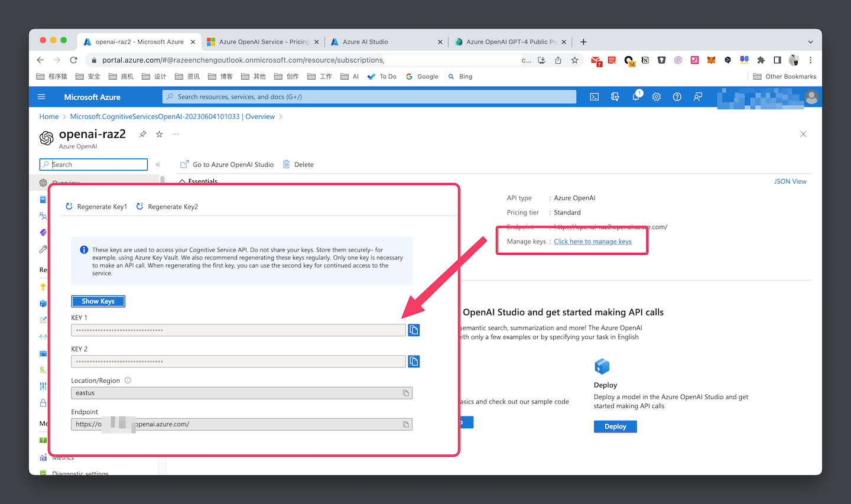Screen dimensions: 851x504
Task: Click Regenerate Key1
Action: tap(96, 207)
